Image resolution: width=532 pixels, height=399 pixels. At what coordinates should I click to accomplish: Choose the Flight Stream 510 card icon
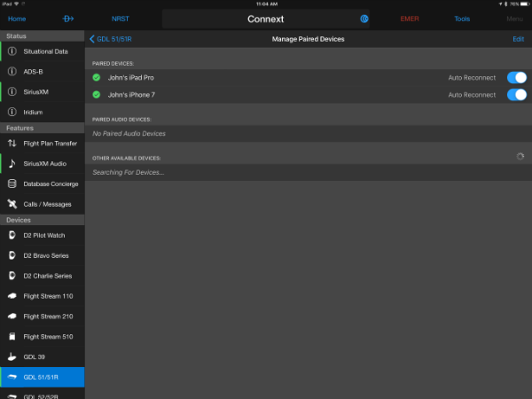(12, 337)
